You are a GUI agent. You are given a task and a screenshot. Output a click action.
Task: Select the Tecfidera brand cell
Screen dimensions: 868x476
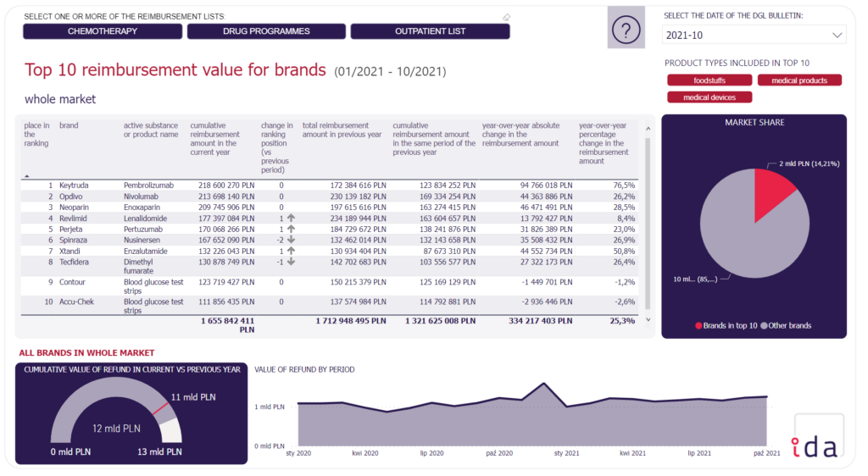pos(75,262)
